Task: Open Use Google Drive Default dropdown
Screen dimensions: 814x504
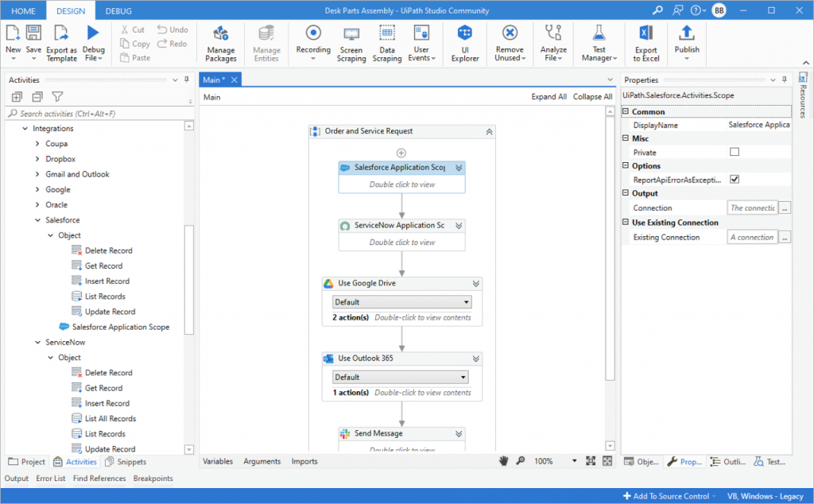Action: [x=401, y=302]
